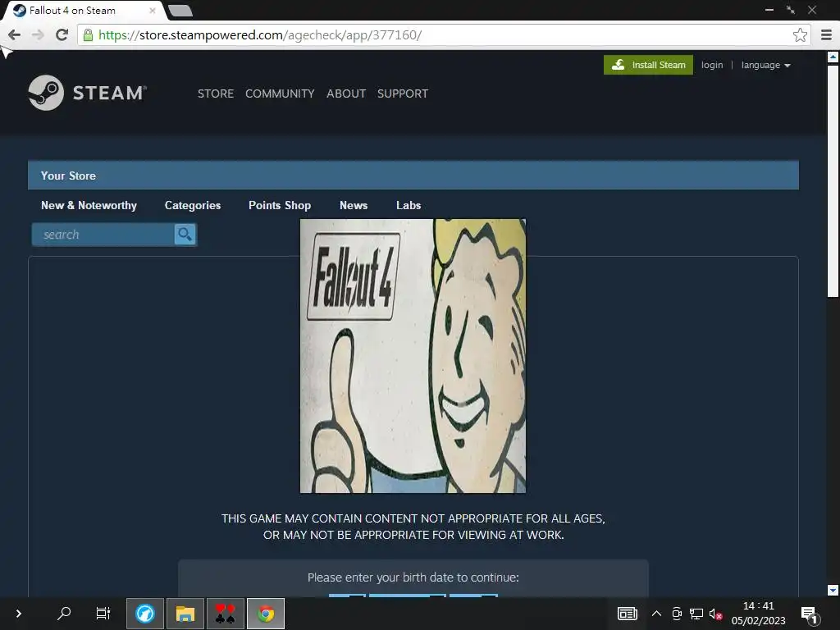Close the Fallout 4 on Steam tab

(153, 10)
